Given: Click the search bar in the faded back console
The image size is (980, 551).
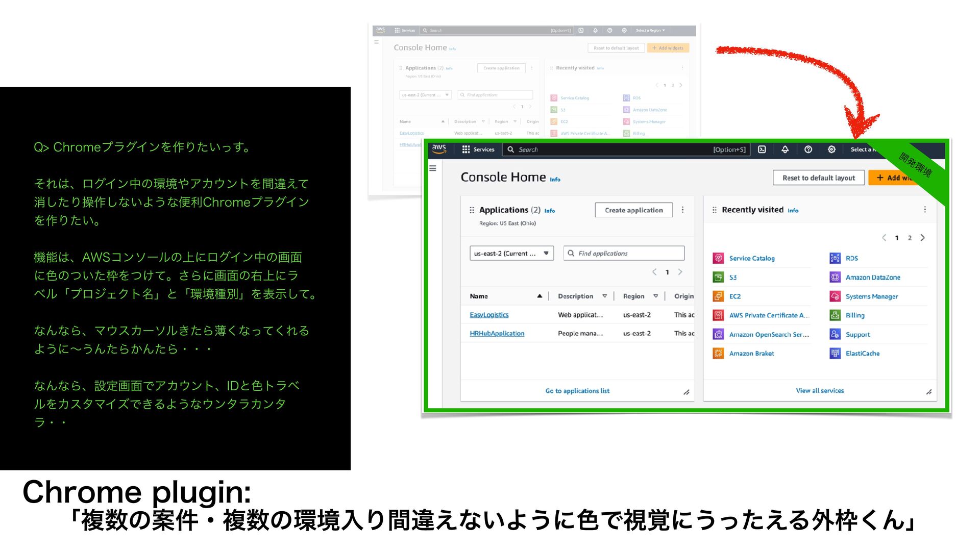Looking at the screenshot, I should (496, 31).
